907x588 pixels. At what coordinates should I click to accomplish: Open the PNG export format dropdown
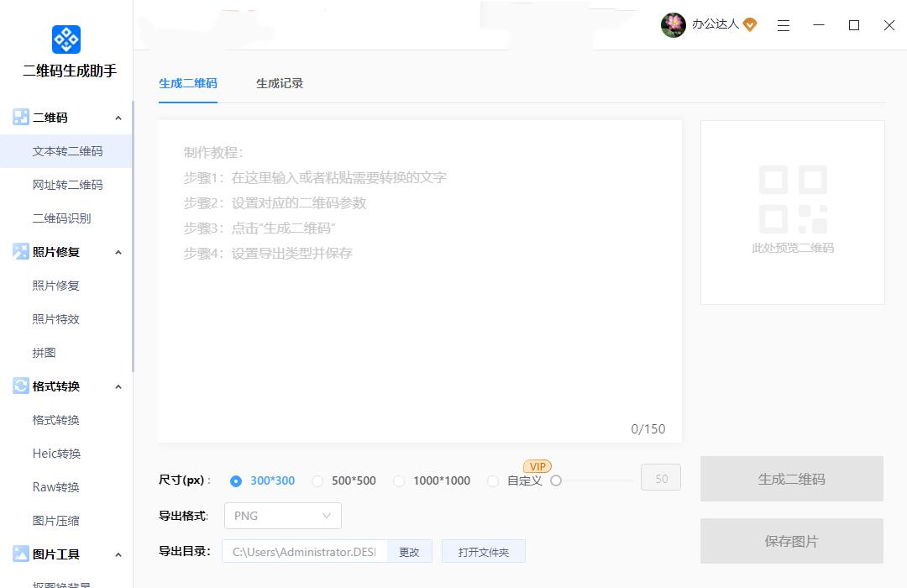[282, 516]
